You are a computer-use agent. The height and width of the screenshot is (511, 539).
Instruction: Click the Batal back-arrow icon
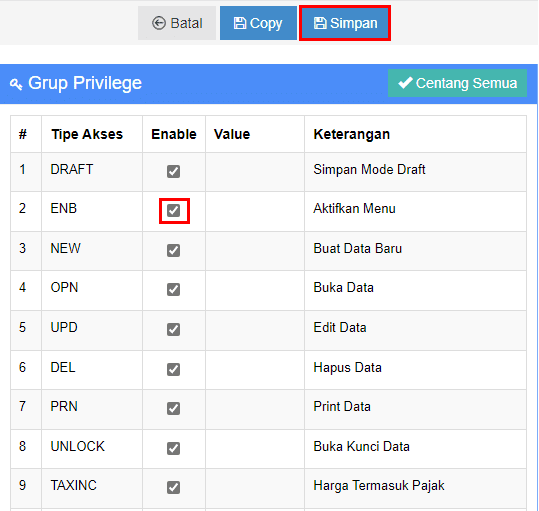coord(159,23)
